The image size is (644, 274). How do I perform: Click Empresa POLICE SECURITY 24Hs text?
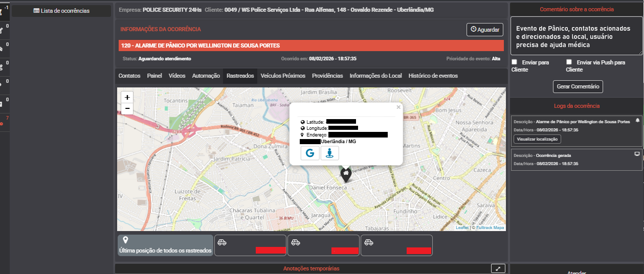[160, 10]
